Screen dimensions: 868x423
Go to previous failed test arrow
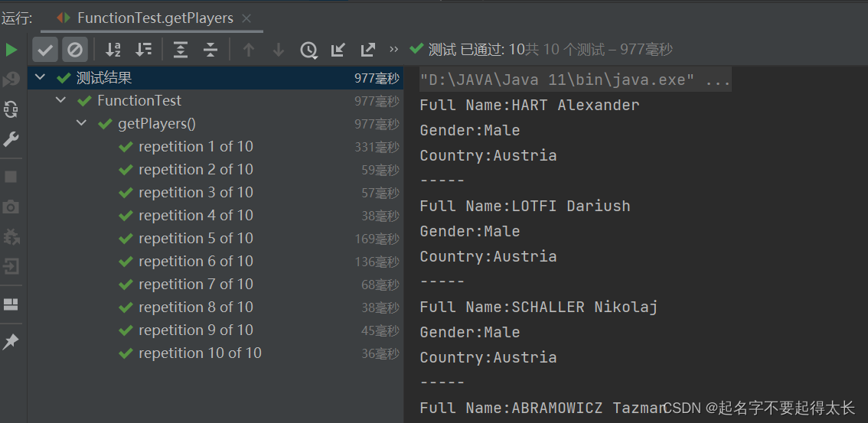(x=249, y=50)
